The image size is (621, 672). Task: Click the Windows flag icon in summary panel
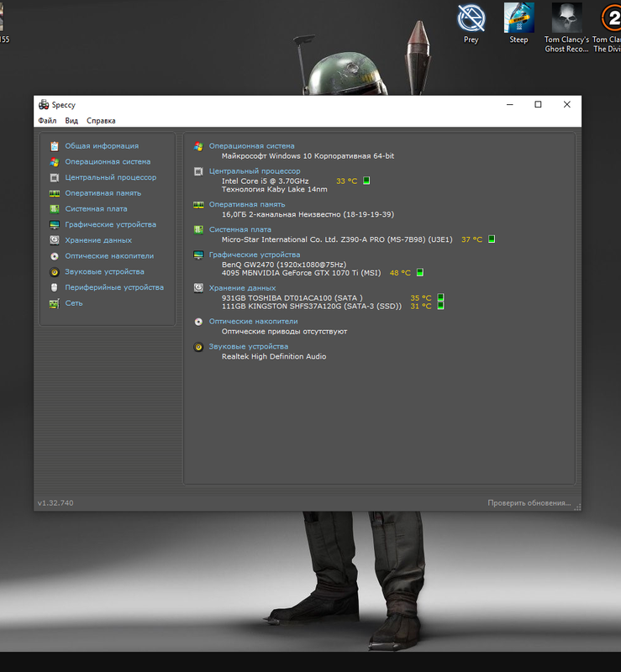198,146
